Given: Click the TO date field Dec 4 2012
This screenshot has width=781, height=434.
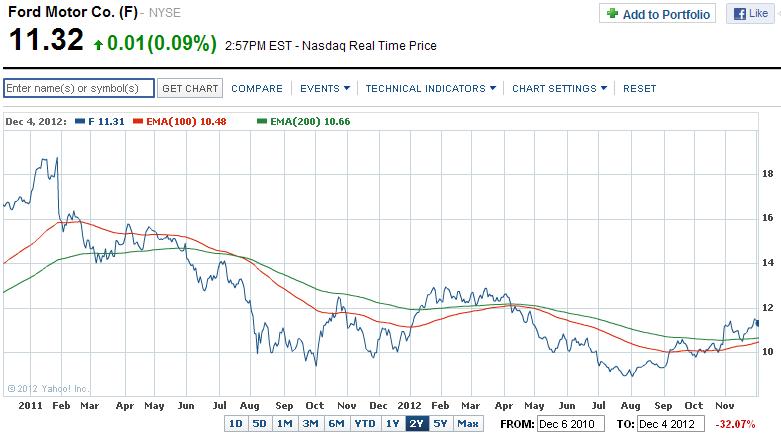Looking at the screenshot, I should 671,424.
